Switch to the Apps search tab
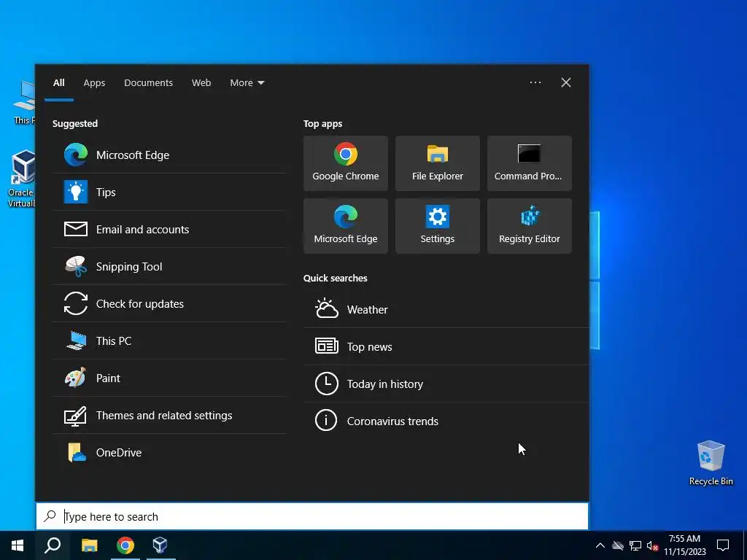The width and height of the screenshot is (747, 560). coord(94,83)
